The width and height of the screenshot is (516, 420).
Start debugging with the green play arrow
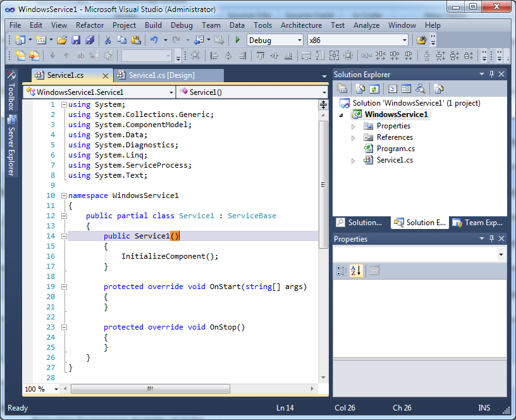coord(236,40)
